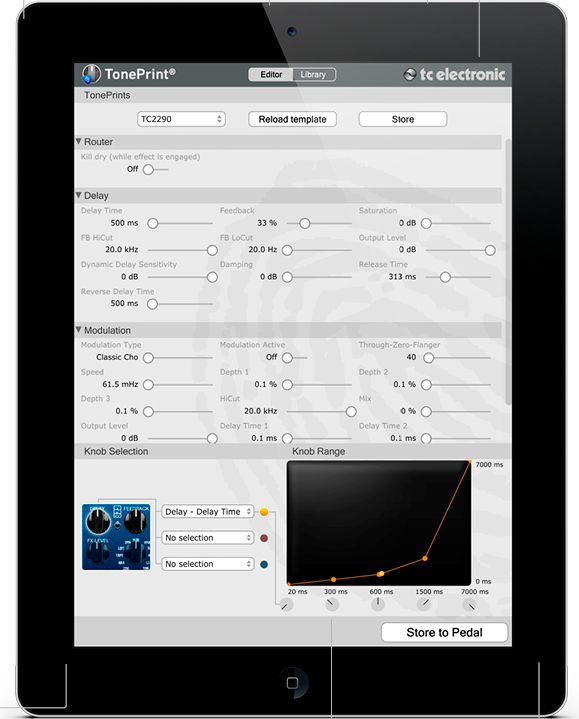Switch to the Library tab
This screenshot has height=719, width=579.
[x=314, y=74]
